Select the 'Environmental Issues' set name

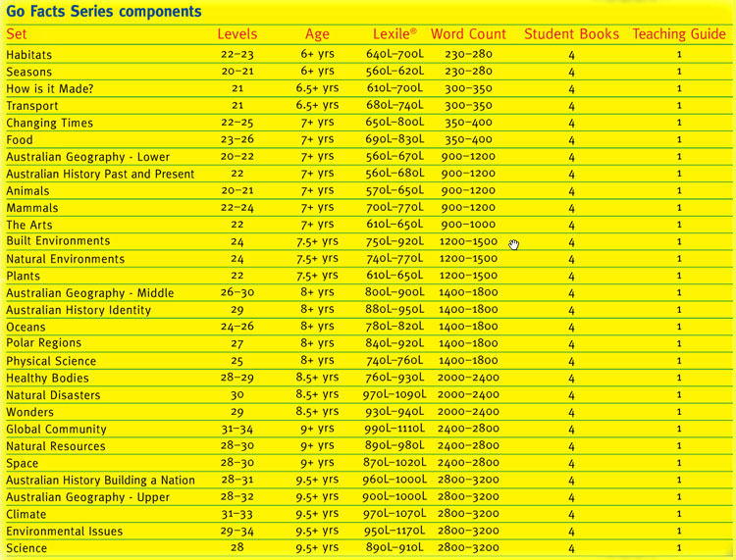click(65, 532)
